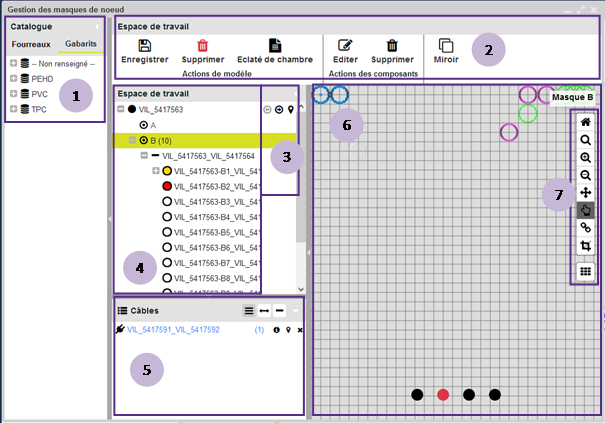The image size is (605, 423).
Task: Select the hand pan tool
Action: point(585,210)
